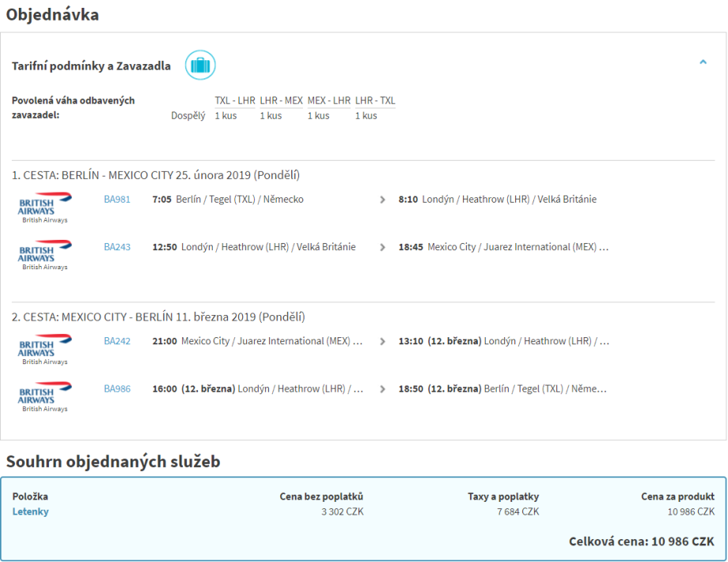Click the blue suitcase baggage icon
Viewport: 728px width, 562px height.
click(200, 65)
